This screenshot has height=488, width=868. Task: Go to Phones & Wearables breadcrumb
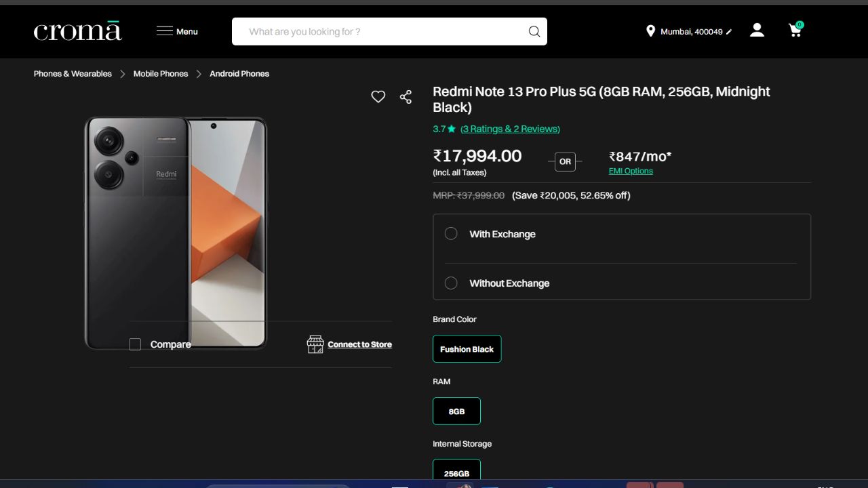pyautogui.click(x=73, y=73)
